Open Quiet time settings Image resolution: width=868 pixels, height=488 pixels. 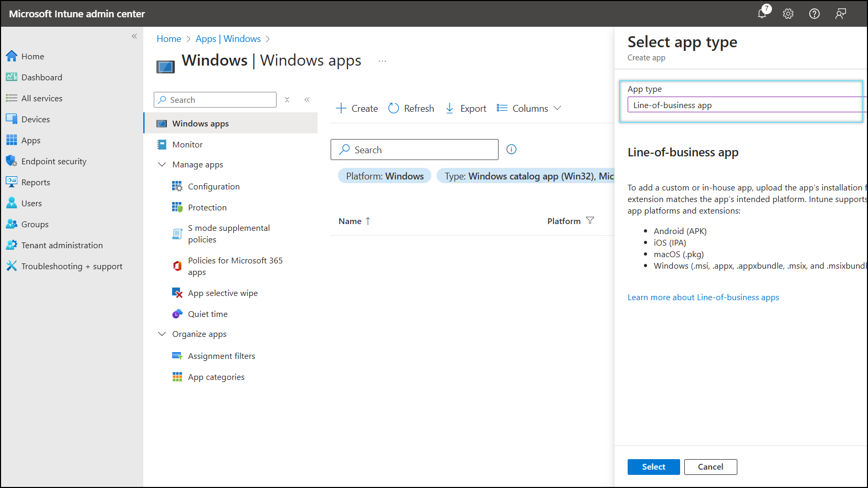tap(208, 314)
